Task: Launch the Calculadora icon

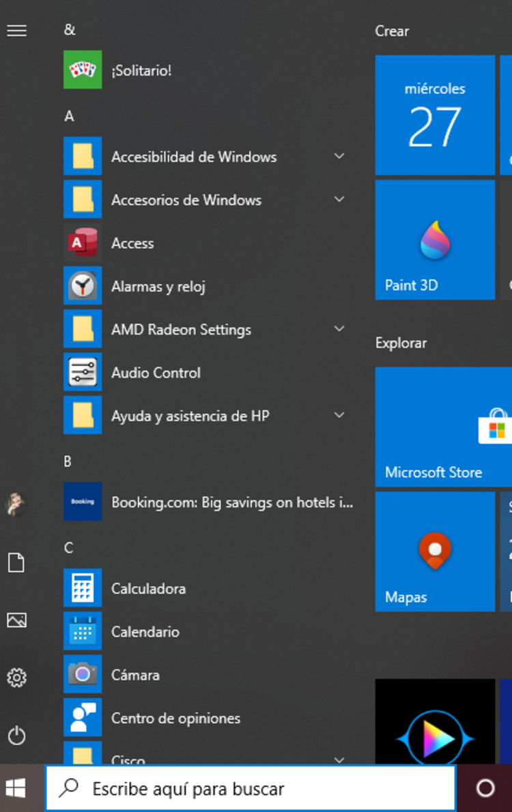Action: pyautogui.click(x=83, y=588)
